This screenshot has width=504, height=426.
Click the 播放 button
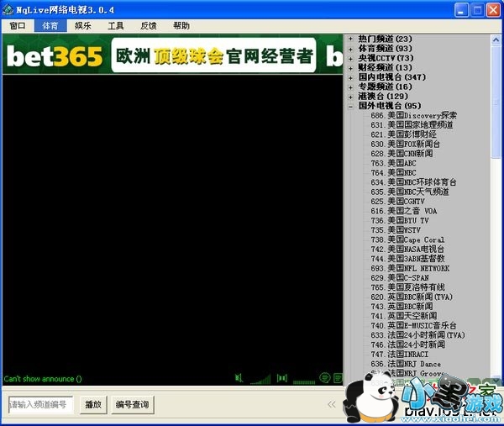pos(93,404)
